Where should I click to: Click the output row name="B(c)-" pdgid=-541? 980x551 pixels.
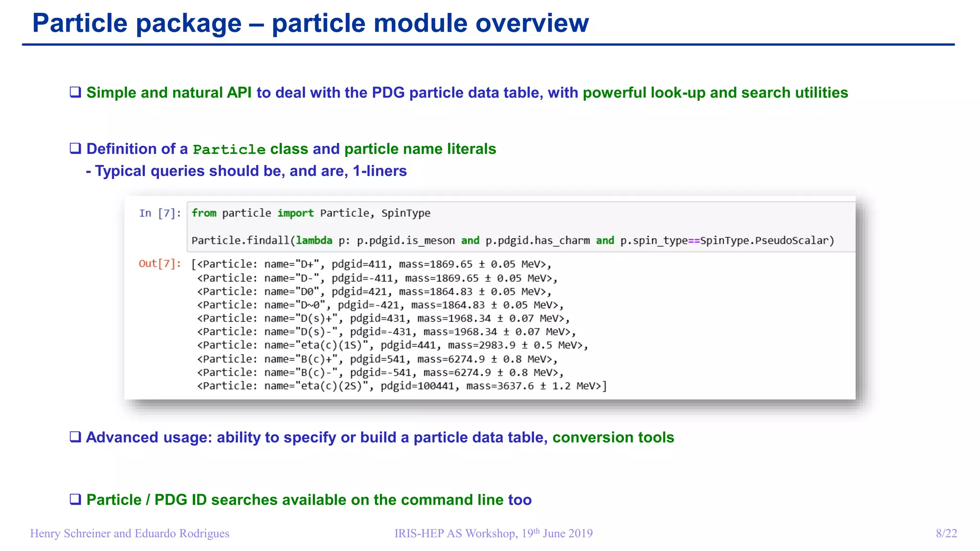click(x=380, y=373)
